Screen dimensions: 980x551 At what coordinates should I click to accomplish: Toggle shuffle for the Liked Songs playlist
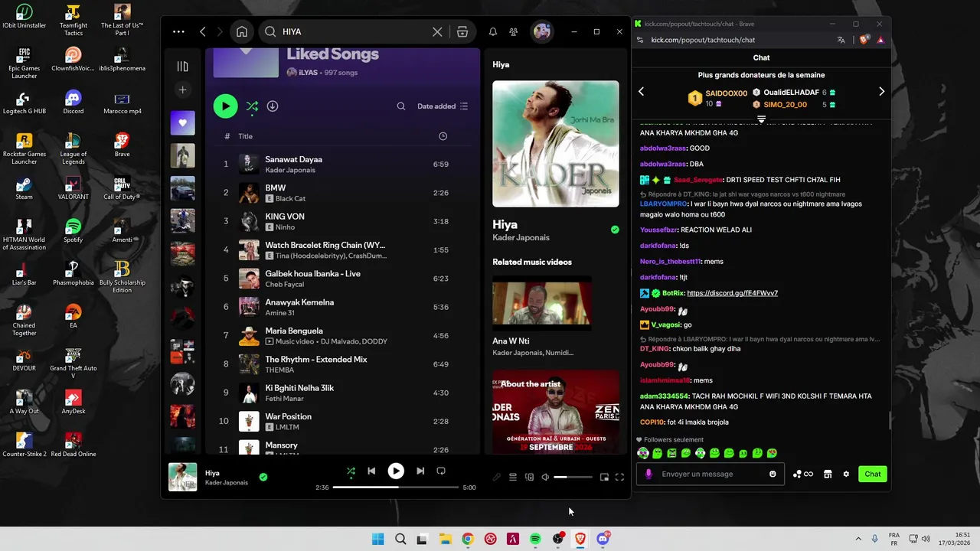[252, 106]
